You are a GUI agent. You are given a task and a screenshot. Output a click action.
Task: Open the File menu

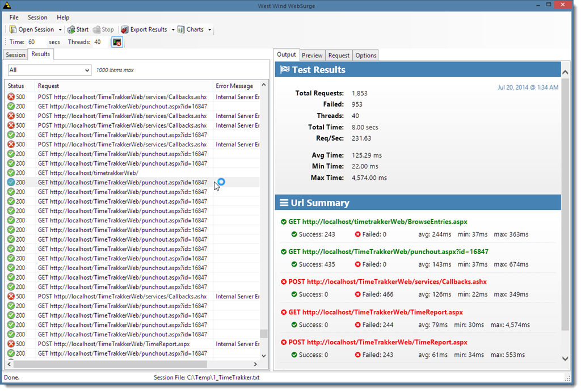click(x=14, y=18)
